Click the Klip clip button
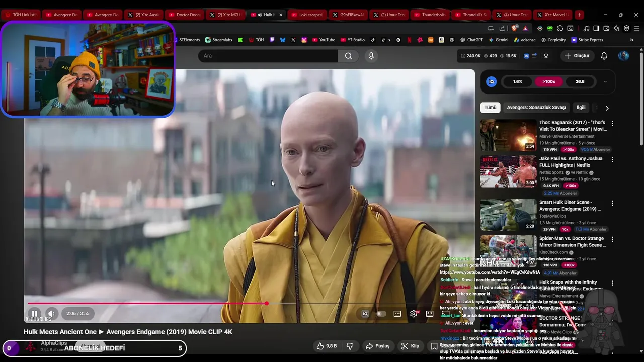 click(410, 346)
